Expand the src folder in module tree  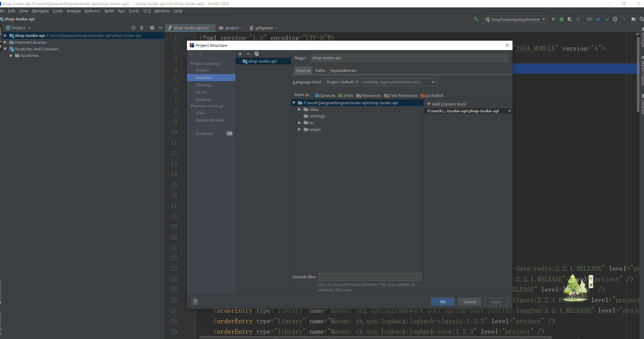pos(300,122)
